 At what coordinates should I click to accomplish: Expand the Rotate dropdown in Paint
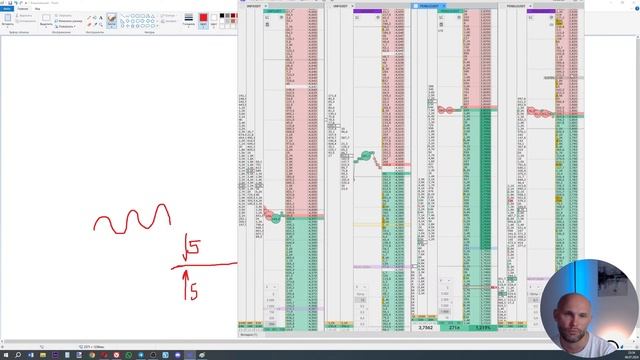(65, 27)
